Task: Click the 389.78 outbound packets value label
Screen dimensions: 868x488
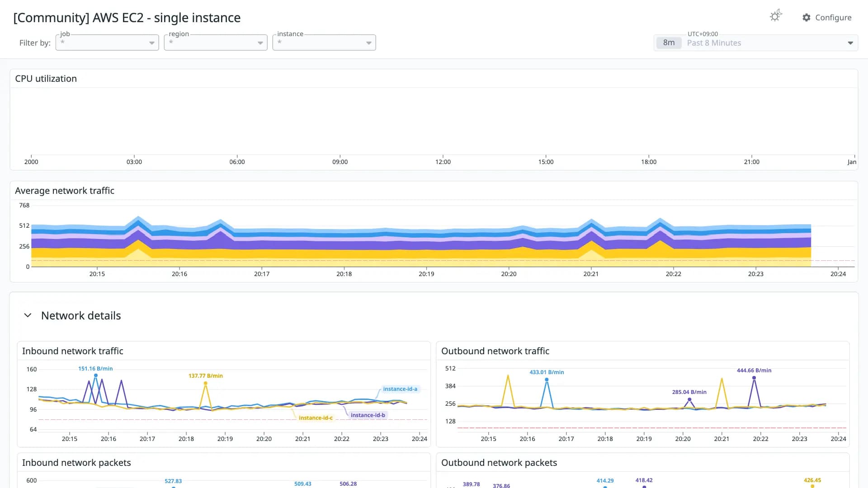Action: 471,484
